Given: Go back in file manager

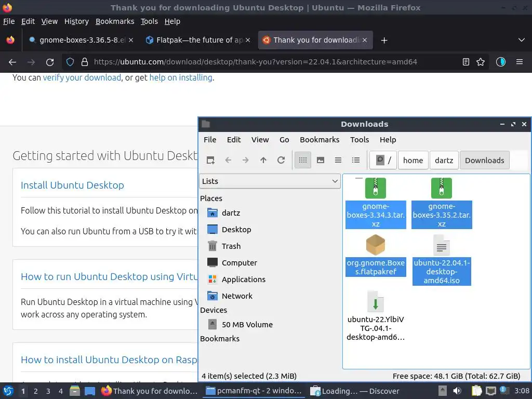Looking at the screenshot, I should click(x=228, y=160).
